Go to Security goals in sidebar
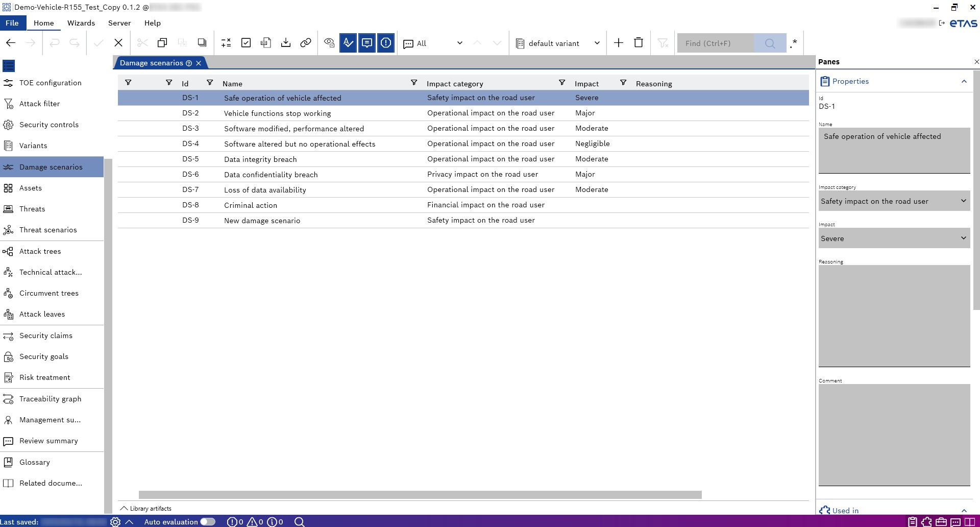 (x=44, y=356)
